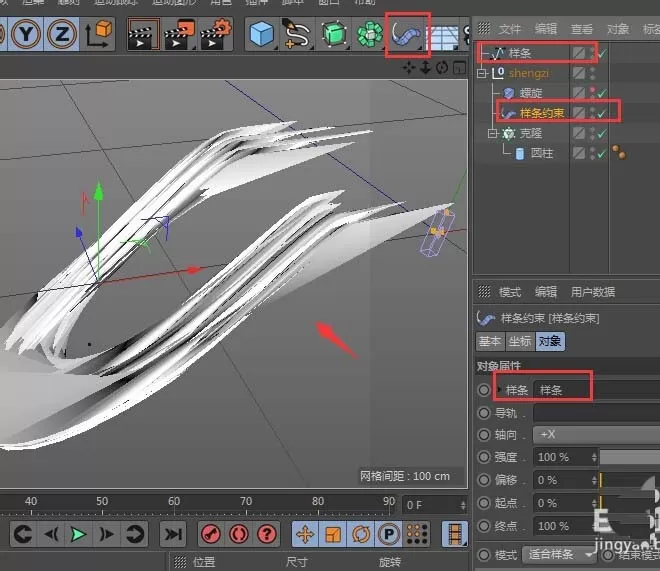Screen dimensions: 660x571
Task: Click timeline marker at frame 70
Action: tap(246, 504)
